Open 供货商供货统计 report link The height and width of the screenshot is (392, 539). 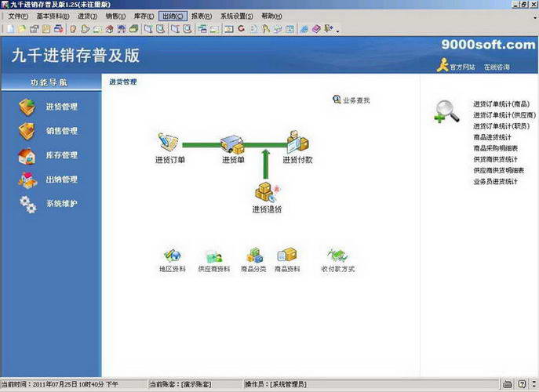tap(495, 159)
